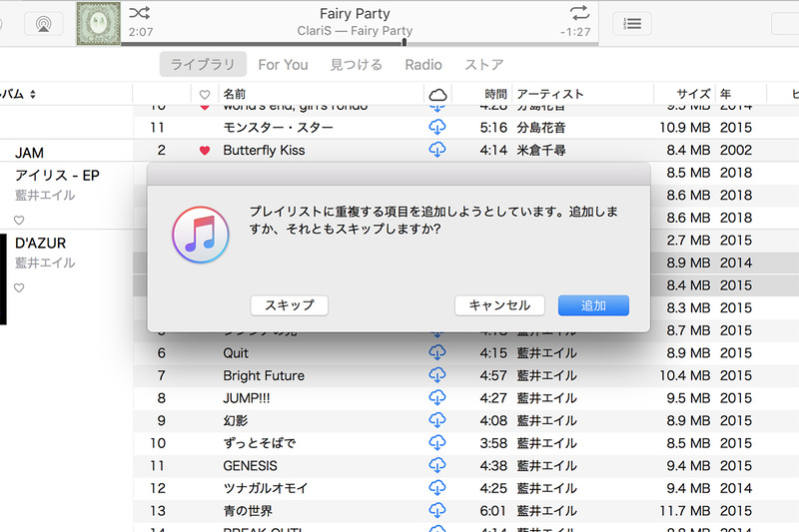Screen dimensions: 799x532
Task: Click the cloud column header icon
Action: [x=437, y=95]
